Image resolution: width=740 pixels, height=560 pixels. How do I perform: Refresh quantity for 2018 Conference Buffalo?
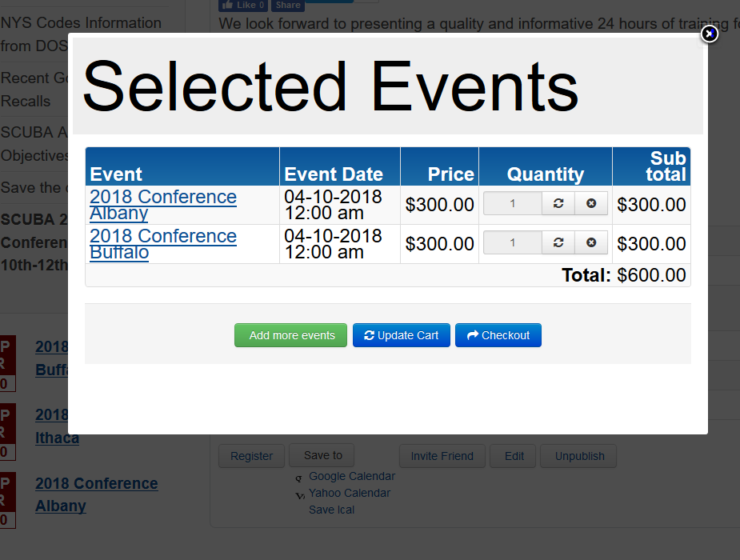pos(558,242)
